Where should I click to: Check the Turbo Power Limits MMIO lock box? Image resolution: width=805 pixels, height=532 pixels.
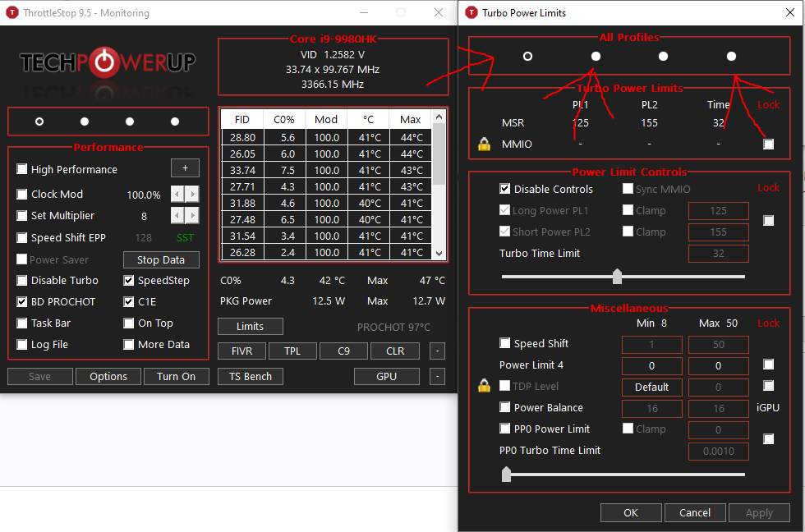(x=768, y=144)
